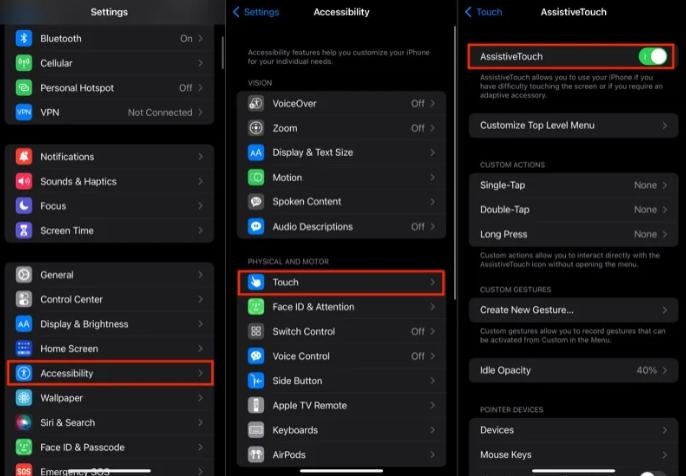Viewport: 686px width, 476px height.
Task: Tap the Double-Tap None value
Action: [x=645, y=210]
